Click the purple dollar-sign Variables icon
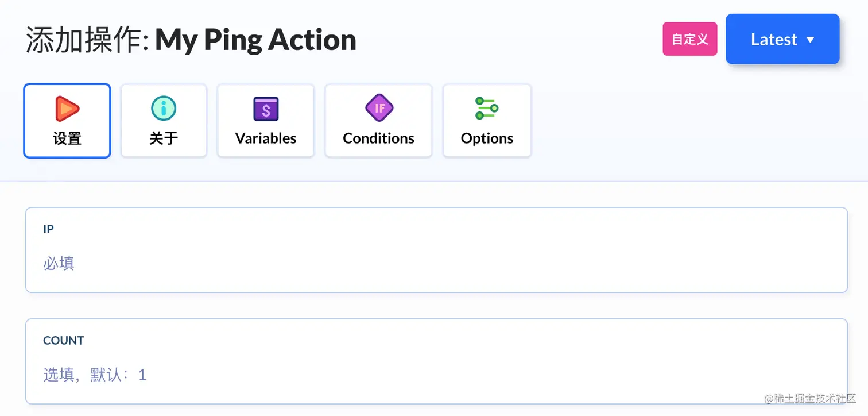The height and width of the screenshot is (416, 868). pos(266,109)
